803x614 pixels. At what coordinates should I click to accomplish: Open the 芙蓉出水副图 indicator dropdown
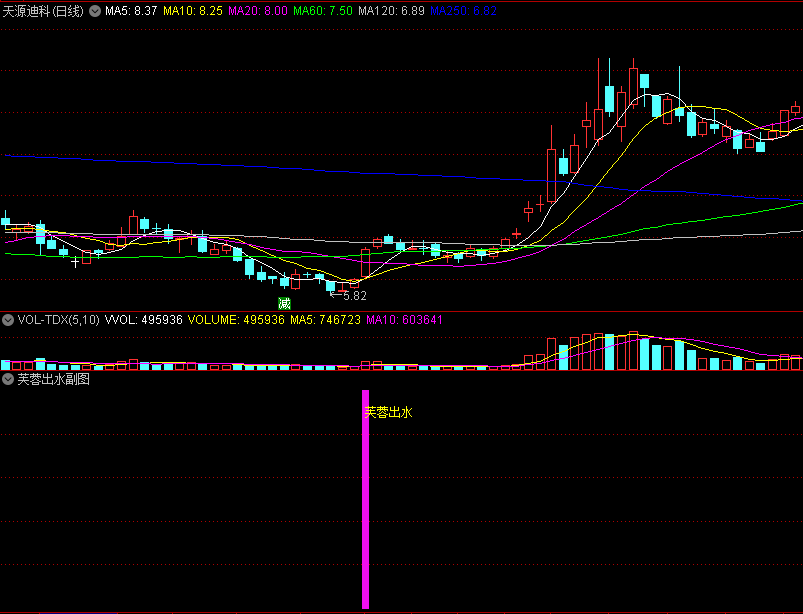pos(8,379)
